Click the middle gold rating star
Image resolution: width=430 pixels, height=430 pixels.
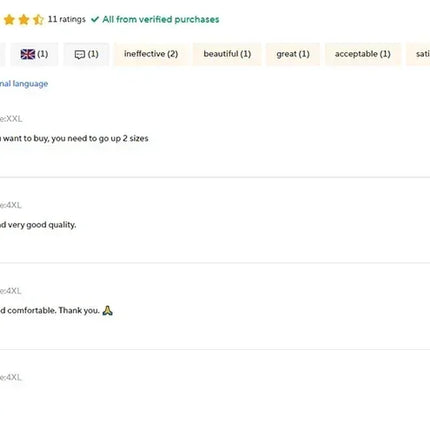pos(24,20)
